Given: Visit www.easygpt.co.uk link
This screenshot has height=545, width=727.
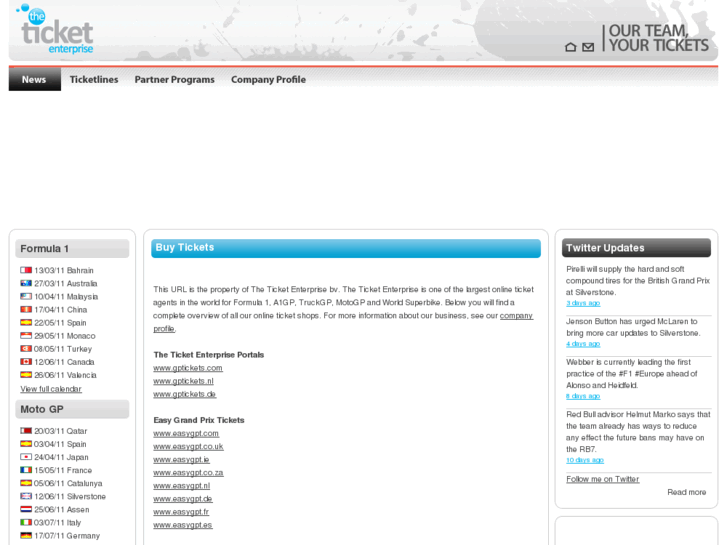Looking at the screenshot, I should click(188, 446).
